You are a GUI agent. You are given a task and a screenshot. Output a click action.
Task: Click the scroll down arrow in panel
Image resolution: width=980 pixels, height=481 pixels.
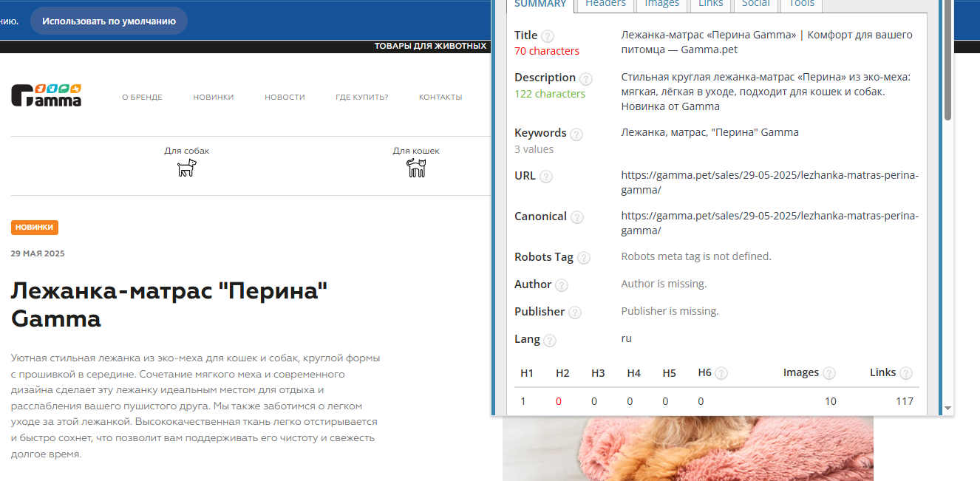tap(947, 408)
